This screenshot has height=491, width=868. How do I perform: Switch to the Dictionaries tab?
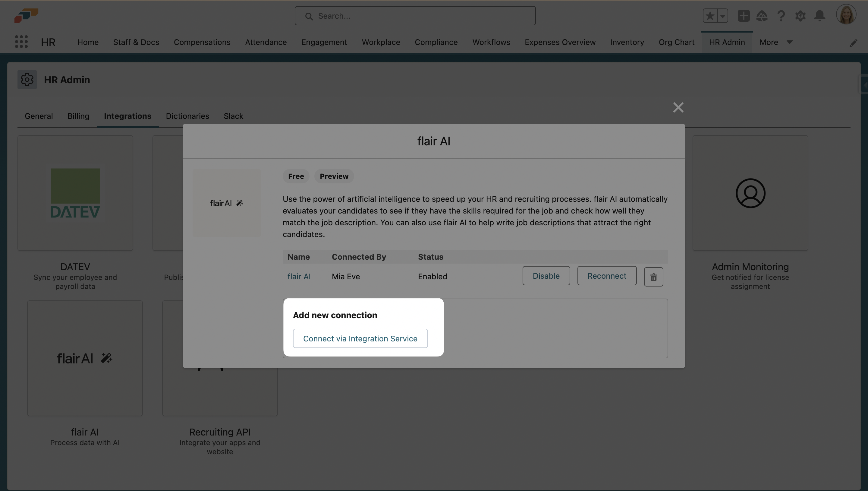pyautogui.click(x=187, y=116)
